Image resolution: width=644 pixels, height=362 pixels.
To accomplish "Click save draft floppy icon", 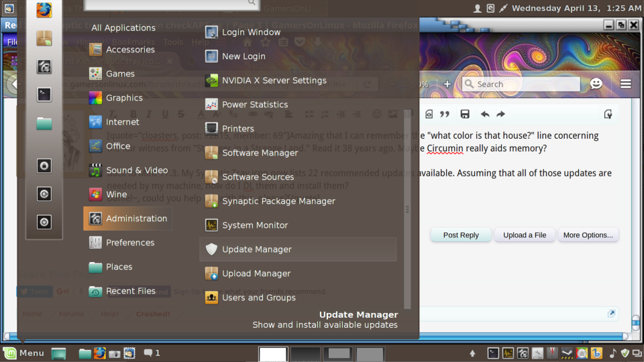I will [464, 114].
